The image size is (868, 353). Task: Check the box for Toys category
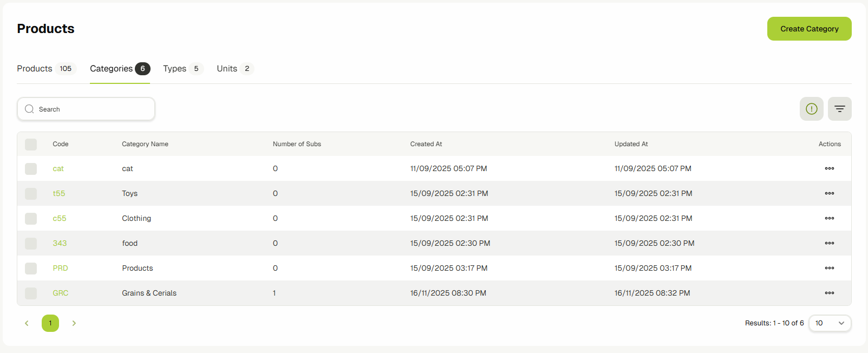pyautogui.click(x=31, y=193)
